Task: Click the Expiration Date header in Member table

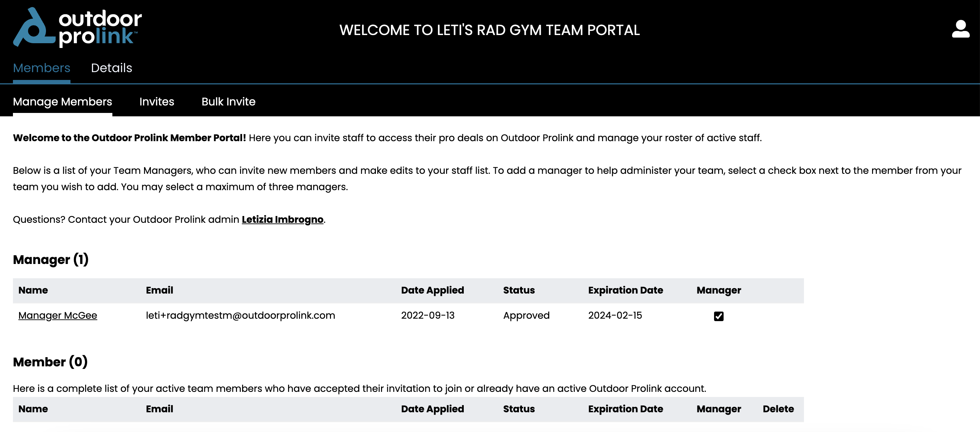Action: point(626,409)
